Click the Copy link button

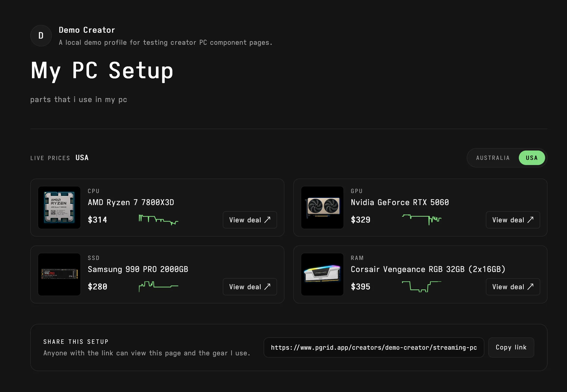click(x=511, y=347)
